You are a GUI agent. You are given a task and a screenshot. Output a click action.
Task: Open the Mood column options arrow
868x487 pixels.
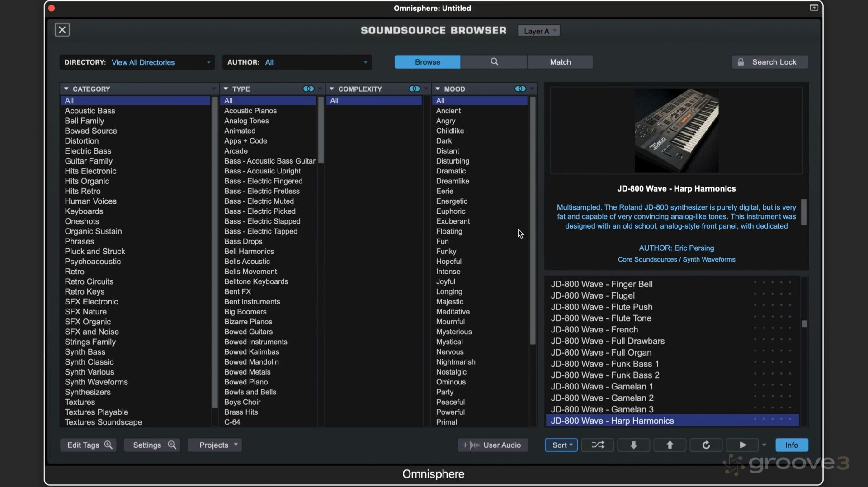click(x=532, y=89)
